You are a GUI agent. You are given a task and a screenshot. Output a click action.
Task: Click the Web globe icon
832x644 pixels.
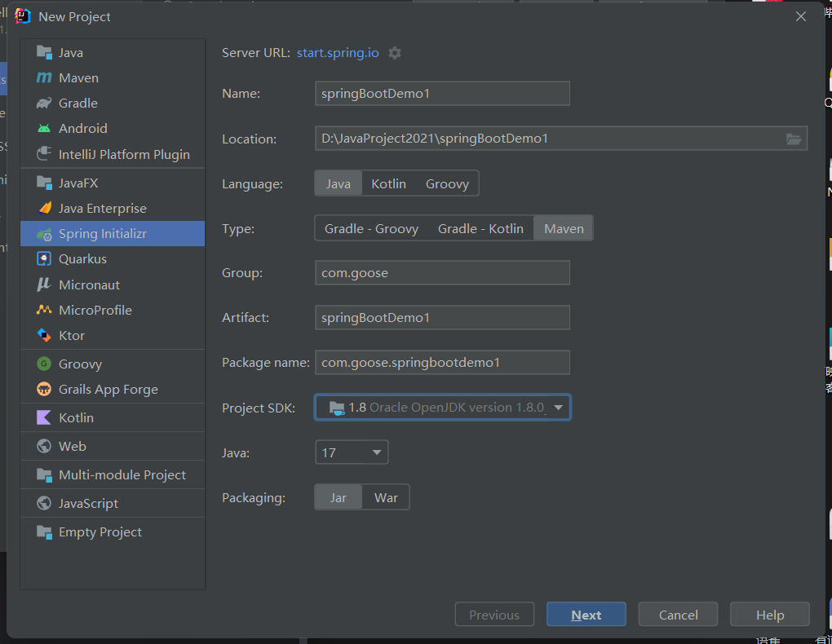tap(44, 446)
